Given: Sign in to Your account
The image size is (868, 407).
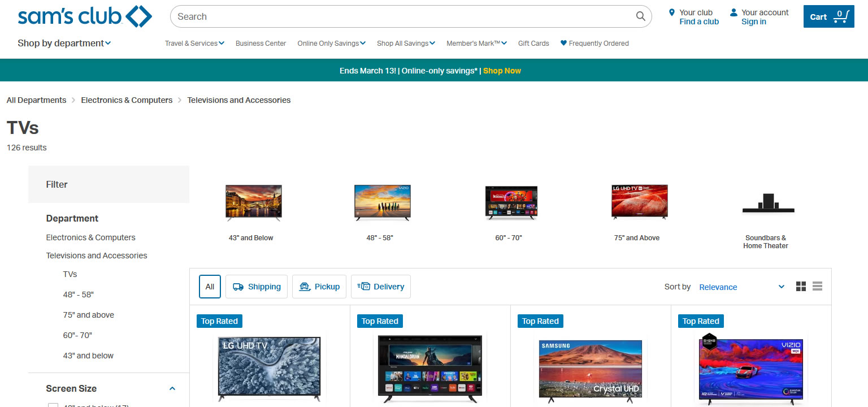Looking at the screenshot, I should tap(754, 21).
